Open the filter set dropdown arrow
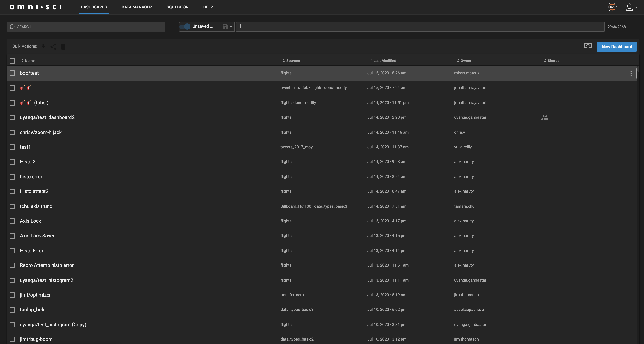The image size is (644, 344). click(231, 27)
